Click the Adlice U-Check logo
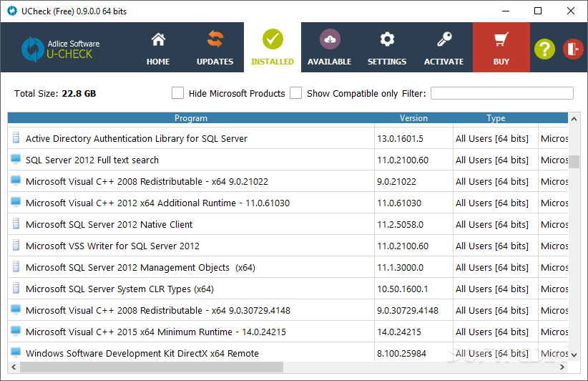 pyautogui.click(x=60, y=49)
